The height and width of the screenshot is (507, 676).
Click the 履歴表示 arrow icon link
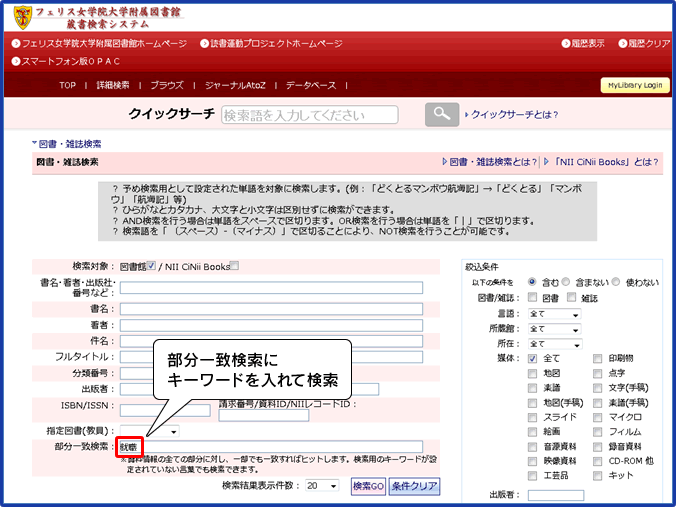[x=563, y=44]
